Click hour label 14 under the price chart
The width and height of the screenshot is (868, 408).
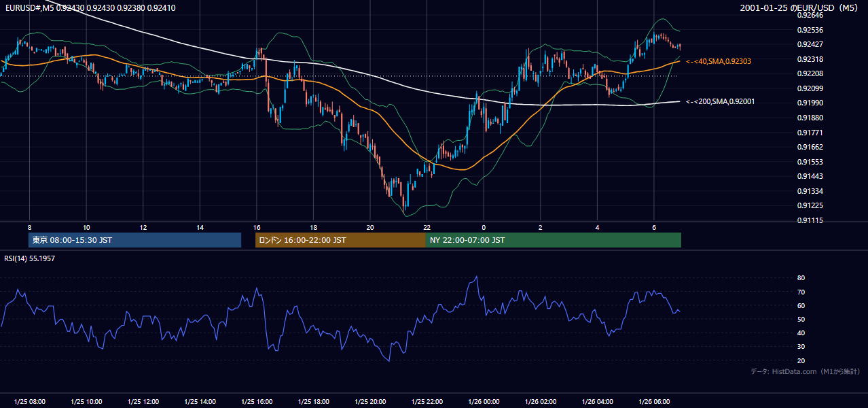pyautogui.click(x=200, y=227)
